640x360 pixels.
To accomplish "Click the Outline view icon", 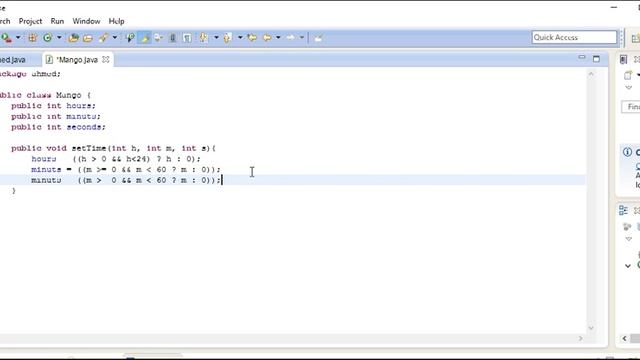I will click(623, 210).
